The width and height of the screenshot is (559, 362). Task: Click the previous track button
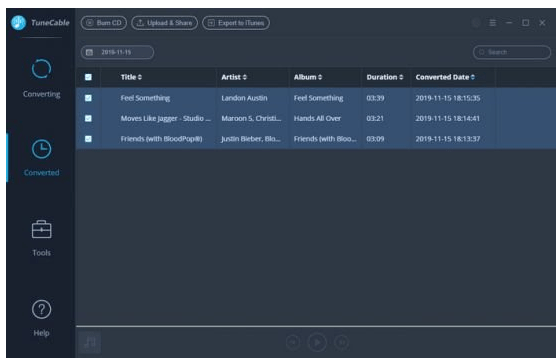(293, 342)
